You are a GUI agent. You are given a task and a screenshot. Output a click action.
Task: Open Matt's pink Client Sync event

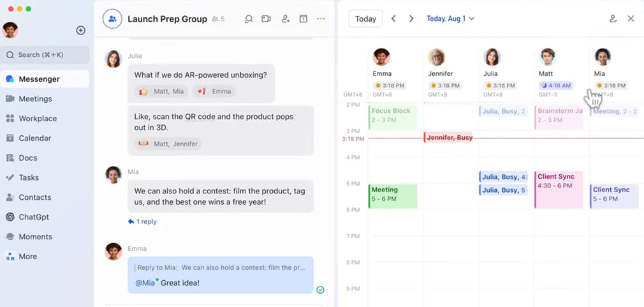click(x=559, y=189)
